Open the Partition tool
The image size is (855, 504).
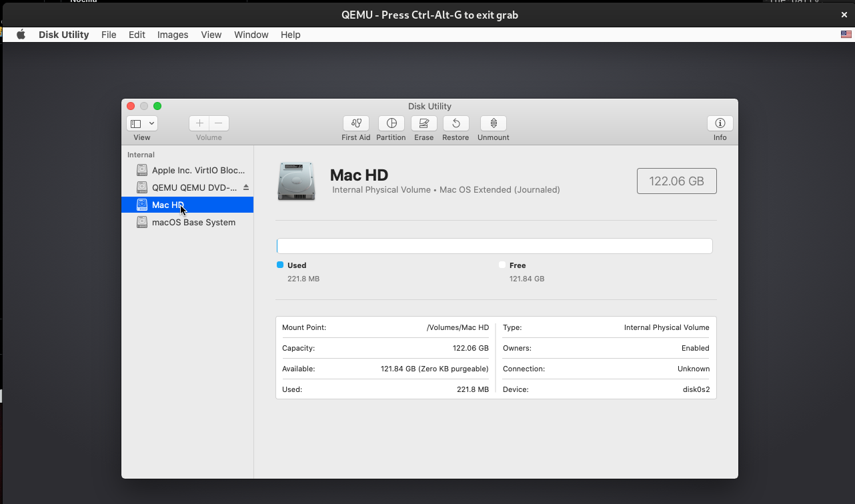pos(391,123)
